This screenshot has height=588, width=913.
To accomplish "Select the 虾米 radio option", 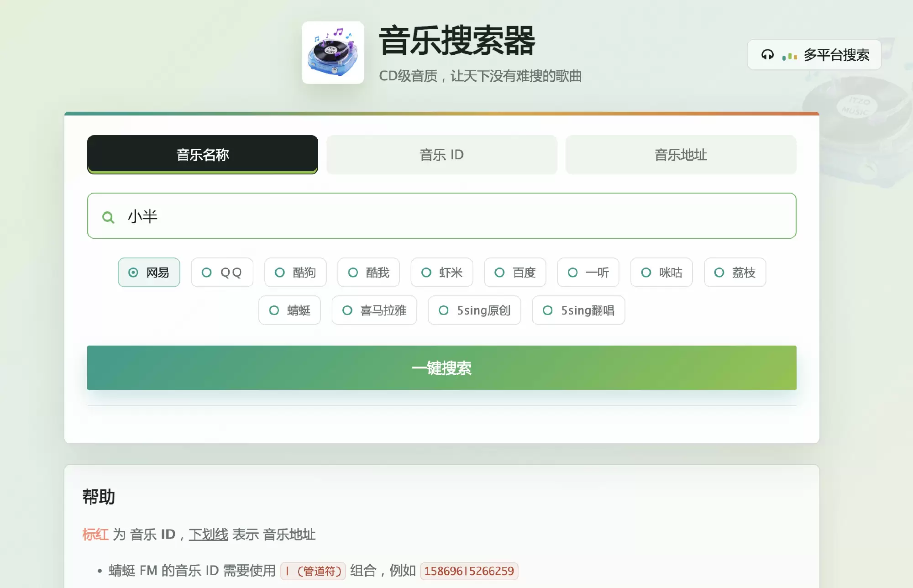I will pos(442,273).
